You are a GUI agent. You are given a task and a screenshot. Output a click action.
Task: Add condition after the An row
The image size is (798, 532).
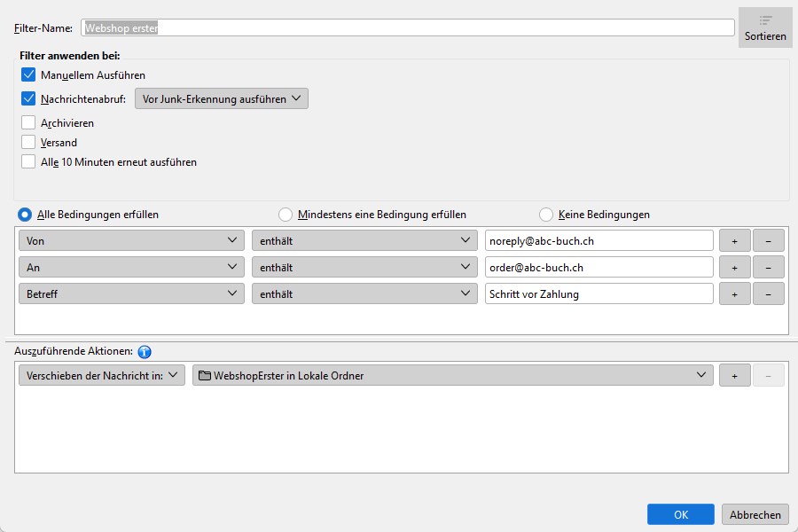(734, 267)
